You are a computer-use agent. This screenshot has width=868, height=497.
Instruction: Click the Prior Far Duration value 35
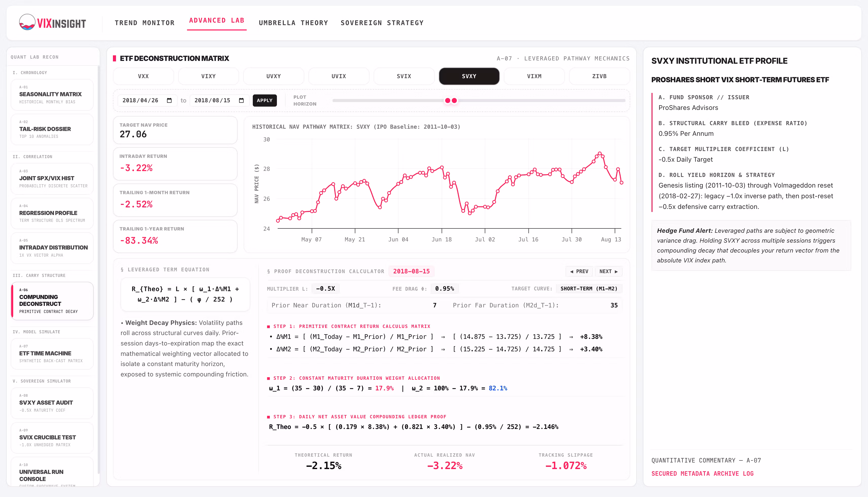614,305
